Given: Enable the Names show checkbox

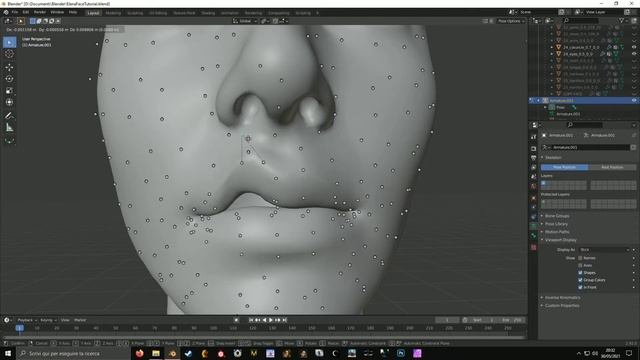Looking at the screenshot, I should [580, 258].
